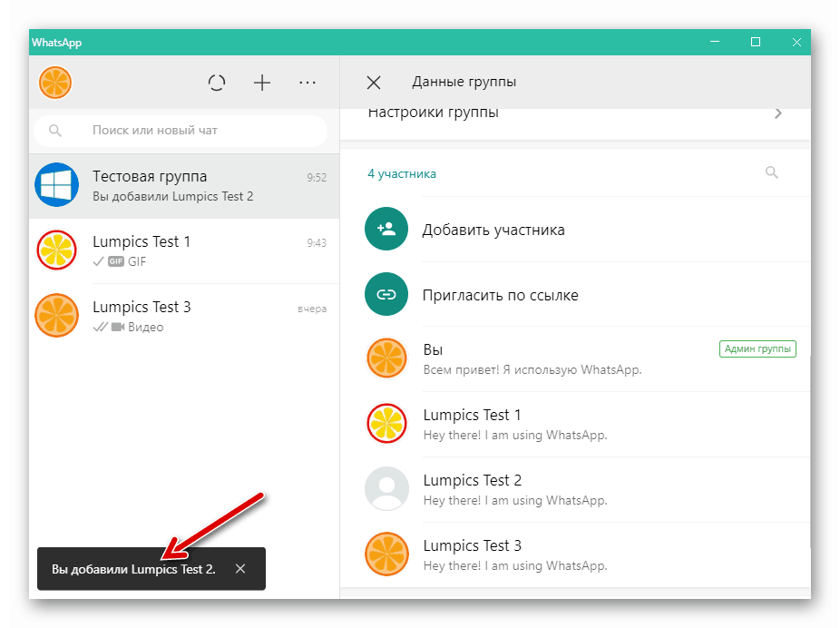This screenshot has height=628, width=840.
Task: Click the search icon in the participants section
Action: point(772,172)
